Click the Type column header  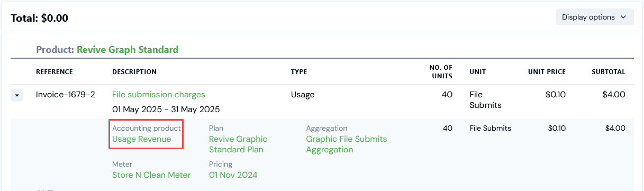click(299, 72)
